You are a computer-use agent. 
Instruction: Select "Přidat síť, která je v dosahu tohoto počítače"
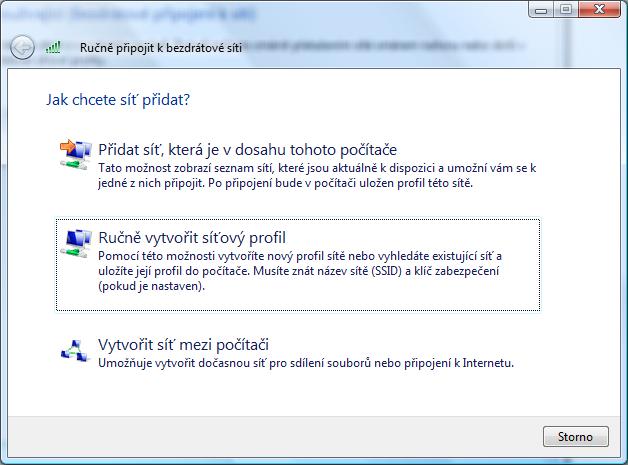point(233,149)
